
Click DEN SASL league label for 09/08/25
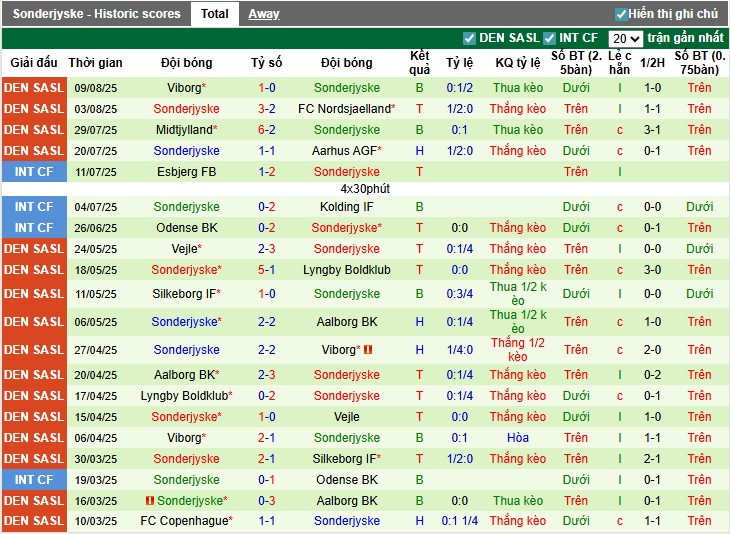click(x=34, y=88)
